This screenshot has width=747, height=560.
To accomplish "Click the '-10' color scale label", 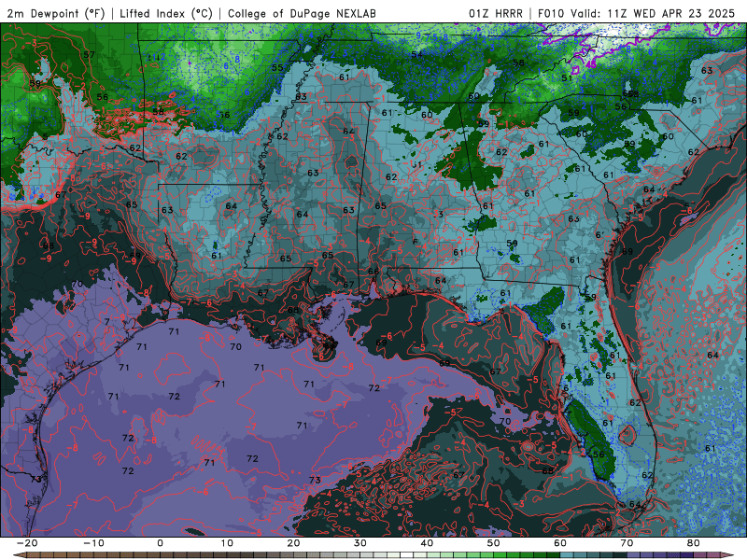I will (93, 543).
